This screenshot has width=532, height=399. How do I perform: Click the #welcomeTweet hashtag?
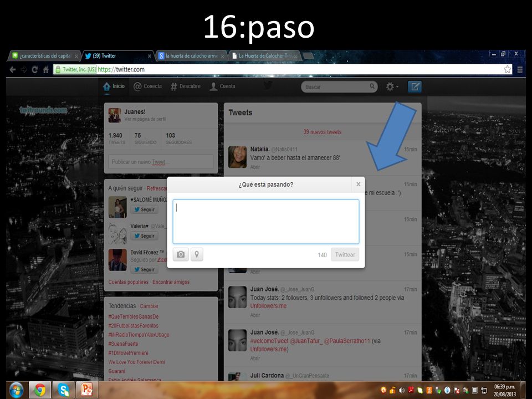click(269, 341)
